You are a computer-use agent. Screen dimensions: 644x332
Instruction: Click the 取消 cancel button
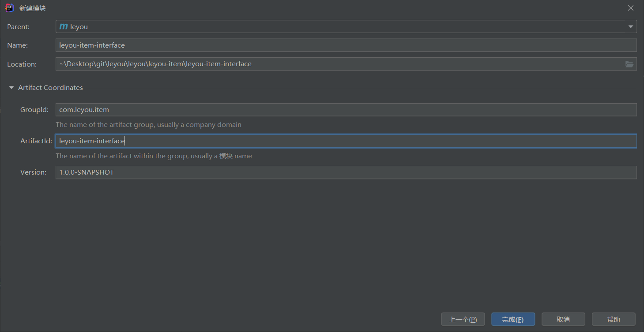[x=563, y=319]
